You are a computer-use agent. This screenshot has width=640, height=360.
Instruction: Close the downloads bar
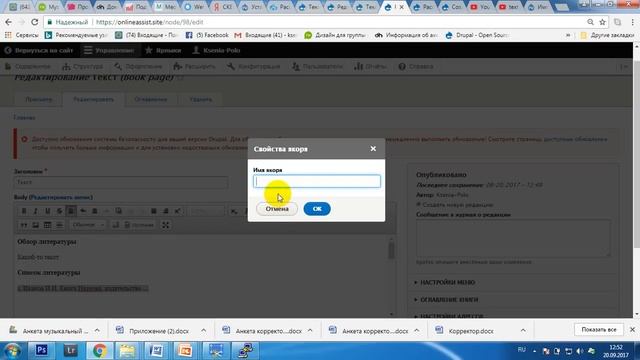pyautogui.click(x=632, y=330)
